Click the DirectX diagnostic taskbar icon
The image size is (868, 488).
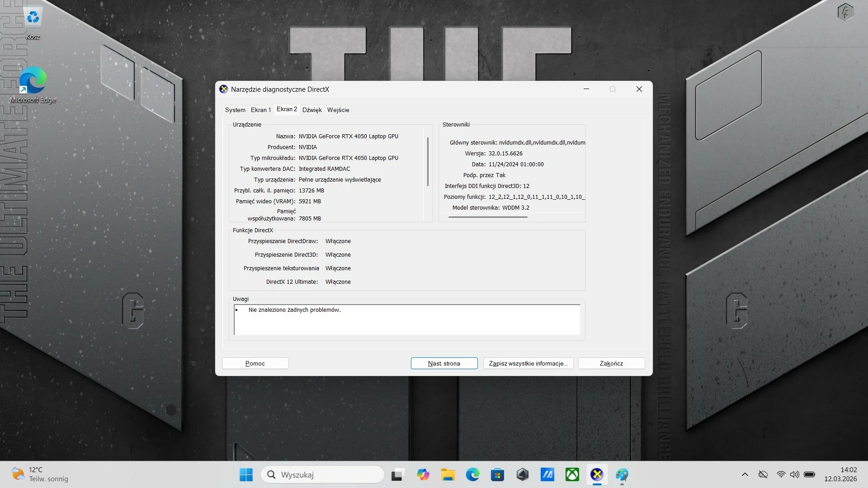(x=597, y=474)
